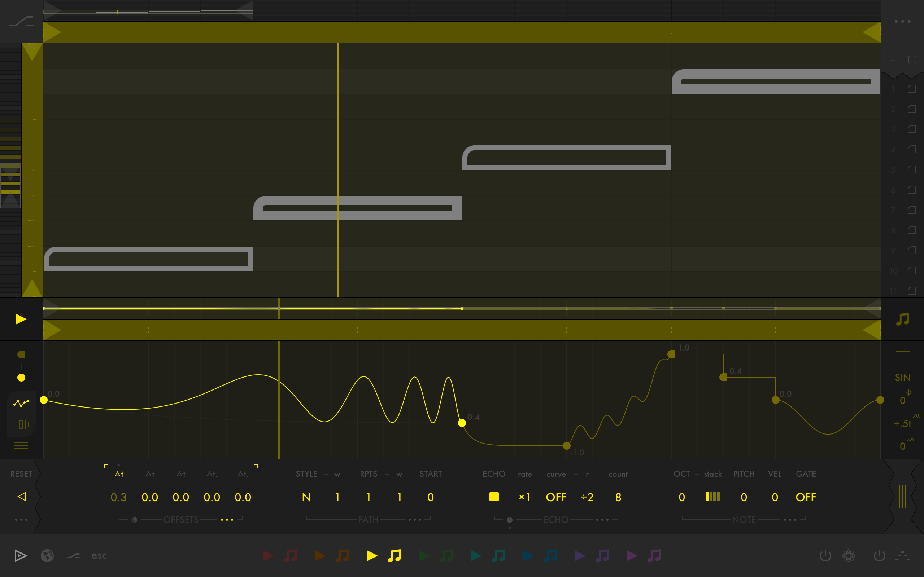Click the reset skip-to-start icon
The width and height of the screenshot is (924, 577).
[x=21, y=497]
